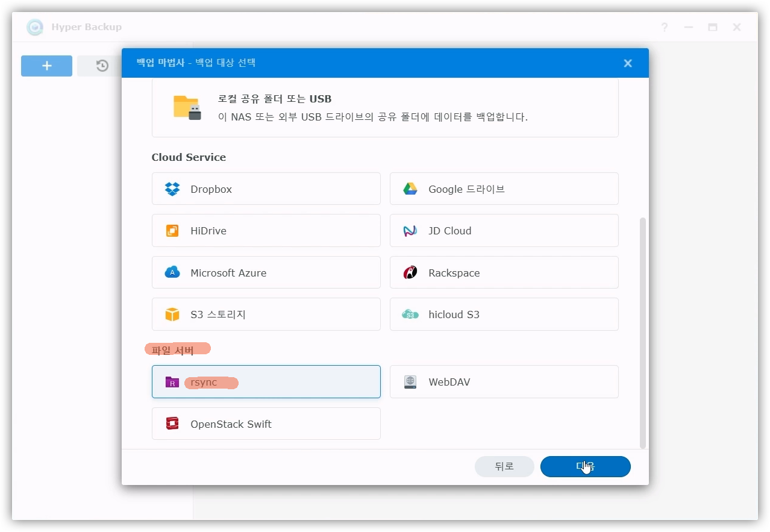Image resolution: width=770 pixels, height=532 pixels.
Task: Click the Dropbox logo icon
Action: pyautogui.click(x=172, y=189)
